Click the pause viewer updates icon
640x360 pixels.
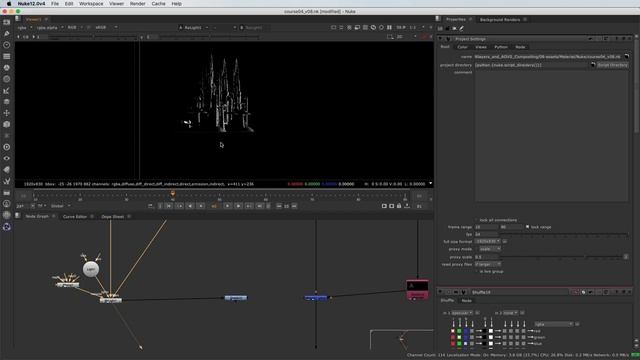[389, 27]
